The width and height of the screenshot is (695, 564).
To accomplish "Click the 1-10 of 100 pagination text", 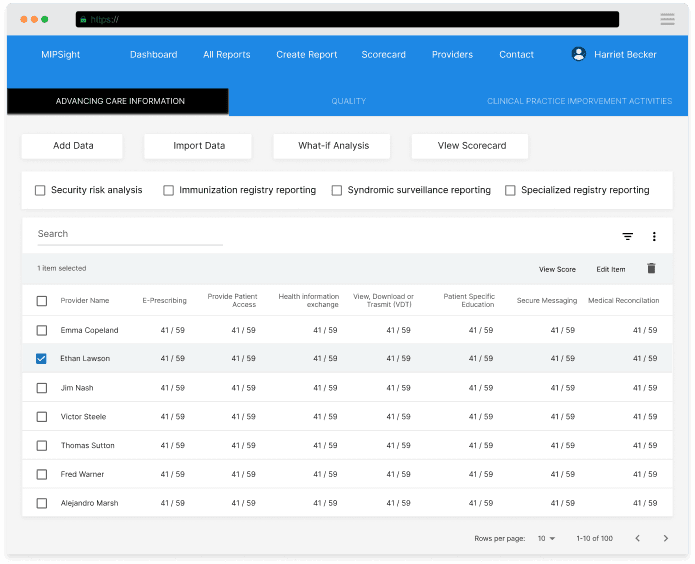I will coord(594,538).
